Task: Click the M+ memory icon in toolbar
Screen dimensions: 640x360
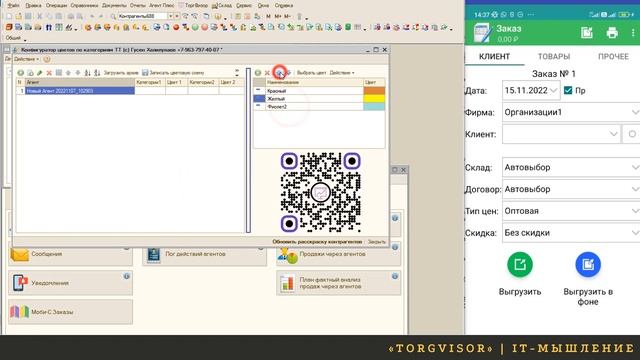Action: [x=278, y=16]
